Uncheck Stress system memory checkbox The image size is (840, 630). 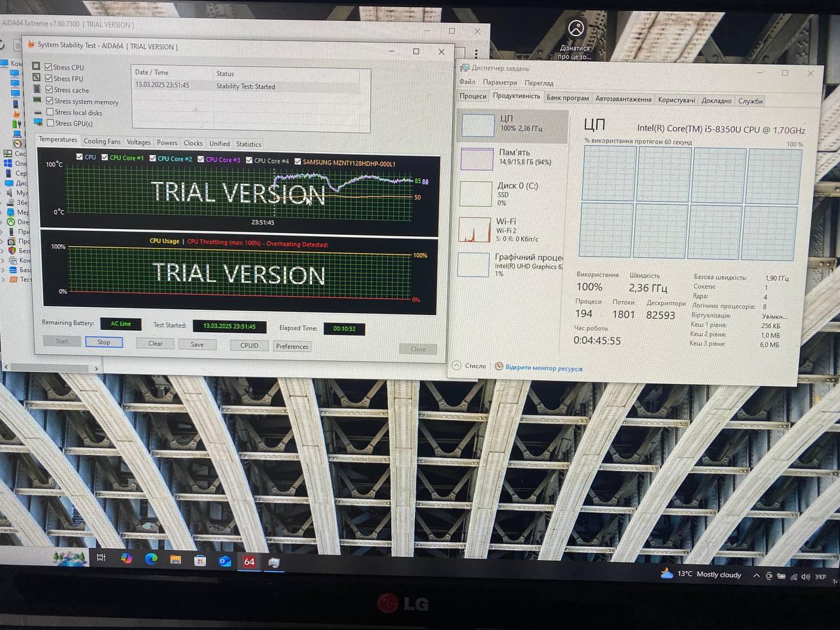point(49,100)
